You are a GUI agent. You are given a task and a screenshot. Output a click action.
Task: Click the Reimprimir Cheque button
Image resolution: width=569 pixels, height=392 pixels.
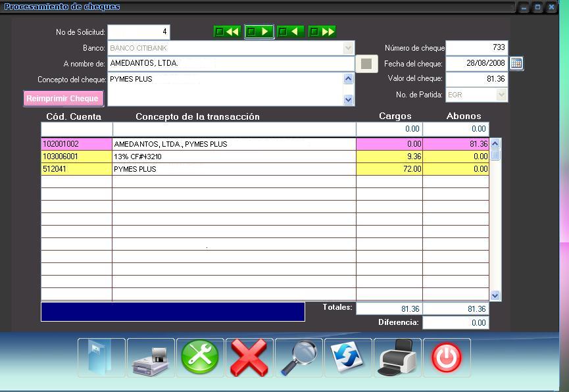(64, 99)
